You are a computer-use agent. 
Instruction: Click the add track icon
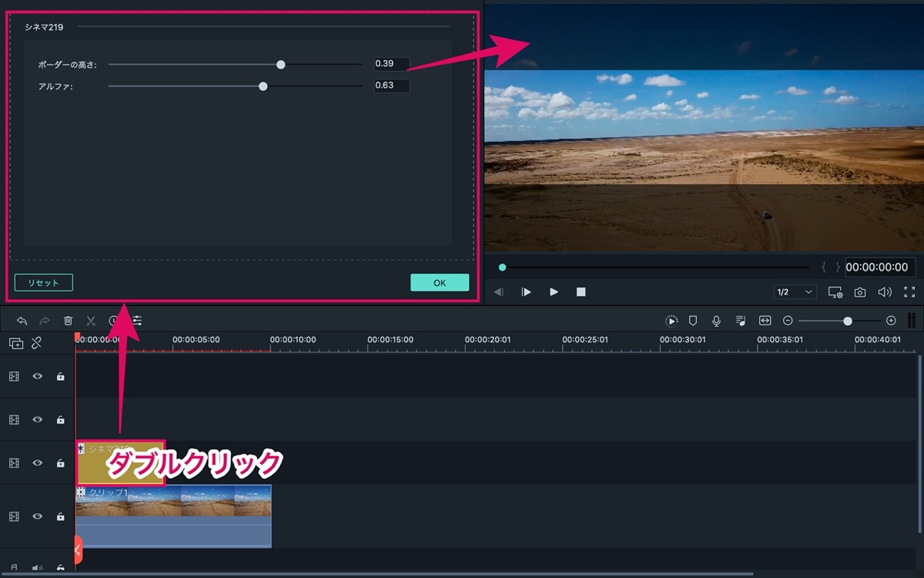tap(16, 344)
